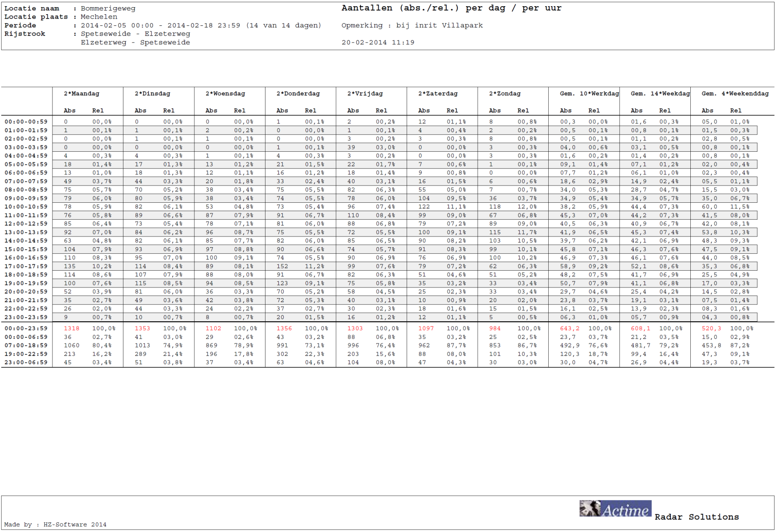Click lane 'Spetseweide - Elzeterweg'
776x532 pixels.
135,34
